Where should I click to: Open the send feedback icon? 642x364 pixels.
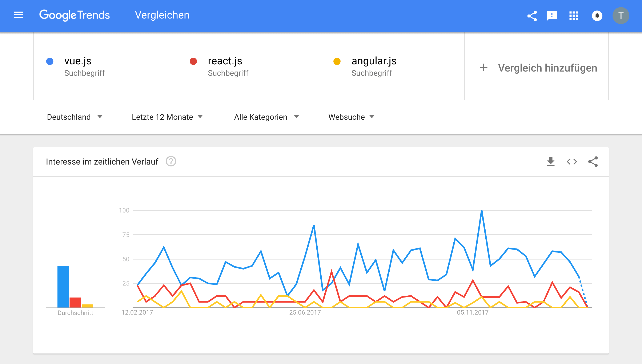pos(552,16)
